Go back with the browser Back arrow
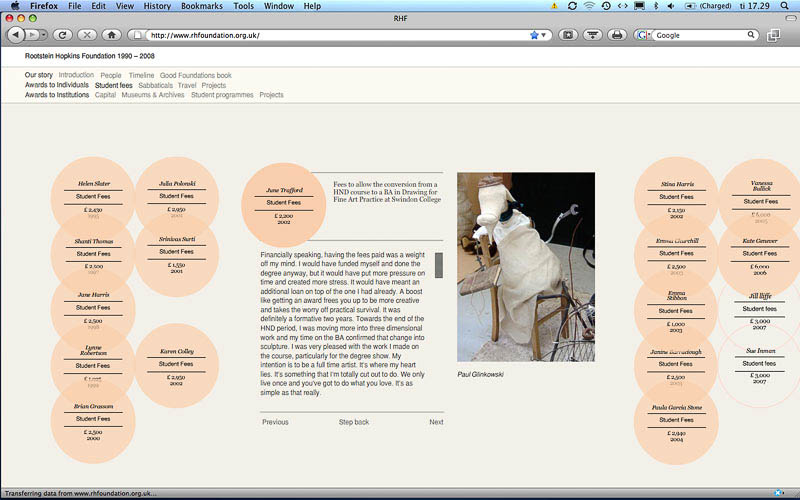 pos(16,35)
